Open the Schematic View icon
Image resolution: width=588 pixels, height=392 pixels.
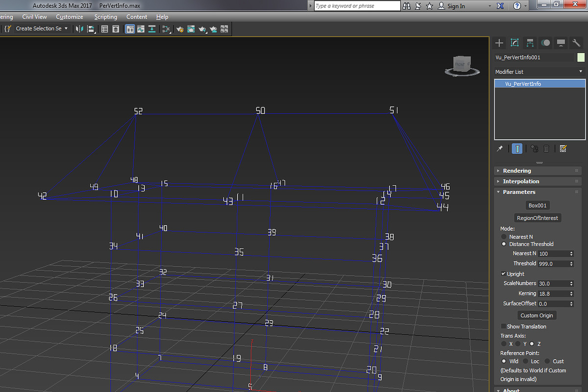tap(152, 29)
